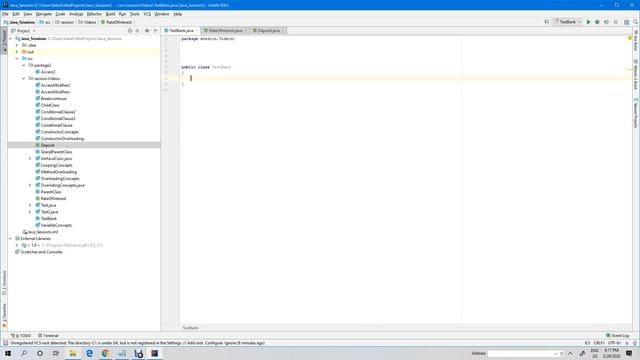Image resolution: width=640 pixels, height=360 pixels.
Task: Open the Terminal tool window button
Action: tap(49, 336)
